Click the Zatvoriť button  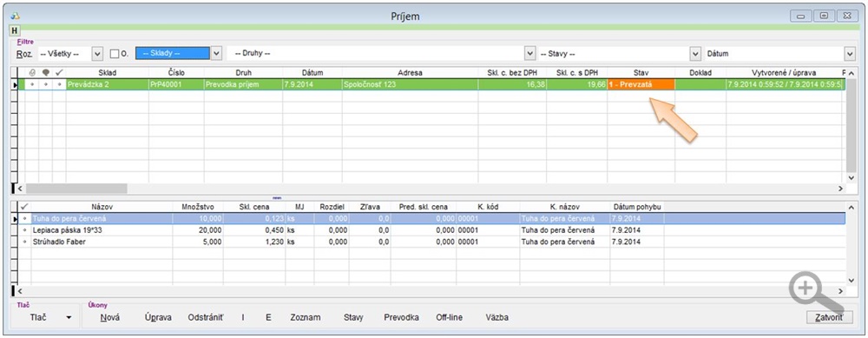(829, 318)
